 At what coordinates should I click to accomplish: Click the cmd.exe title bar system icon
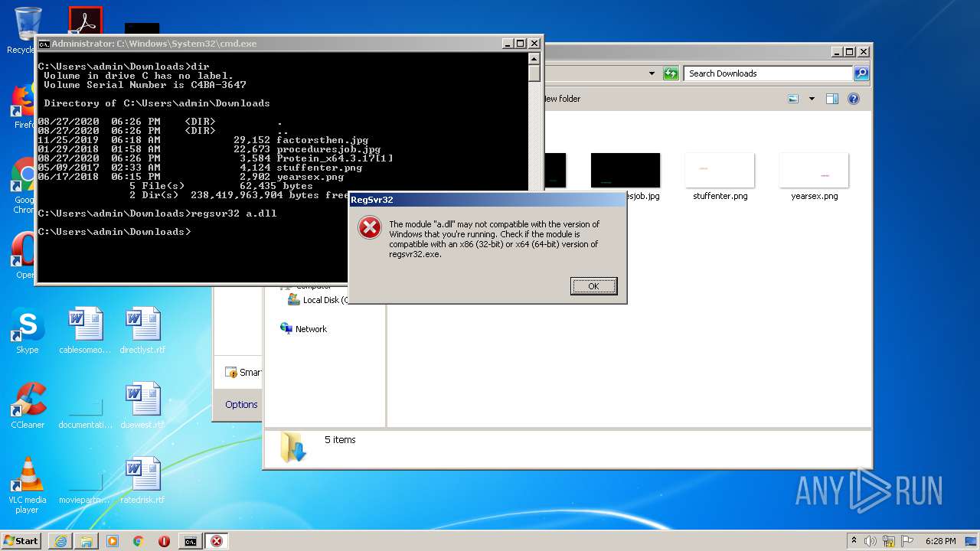tap(44, 44)
